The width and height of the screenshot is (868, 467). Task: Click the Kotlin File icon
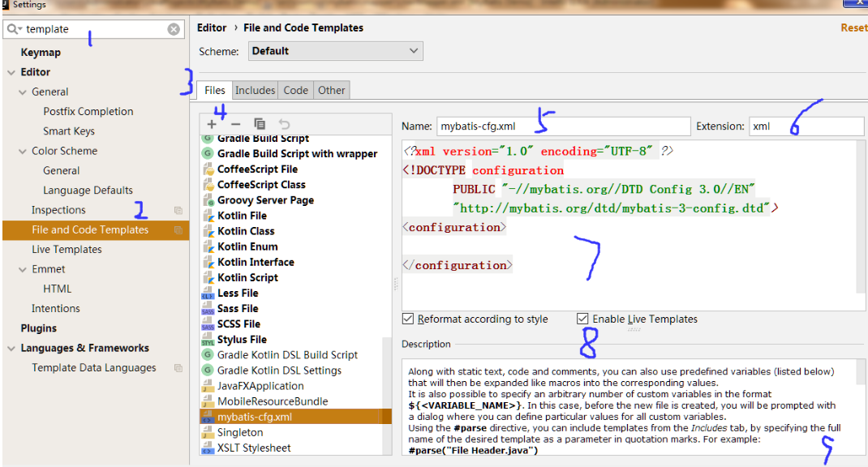[208, 215]
